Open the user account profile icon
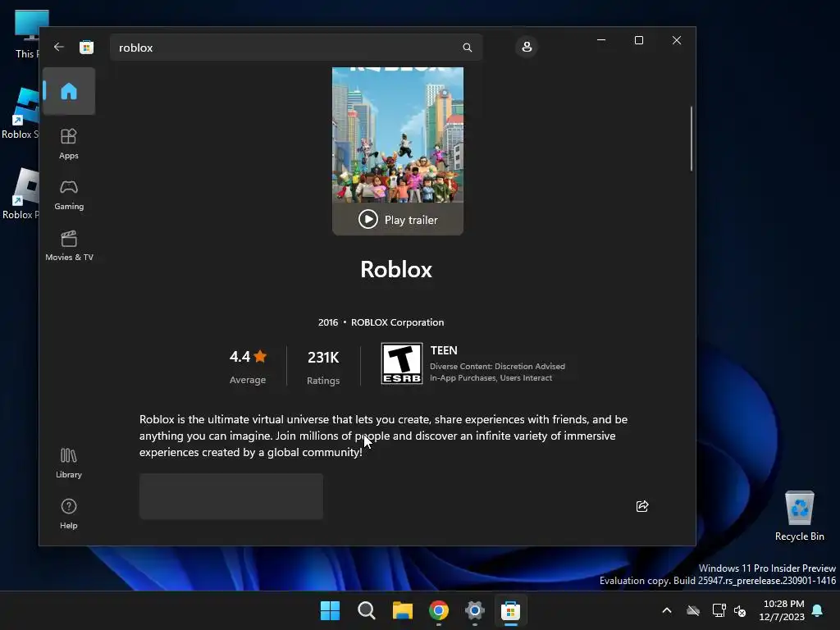 pyautogui.click(x=527, y=47)
